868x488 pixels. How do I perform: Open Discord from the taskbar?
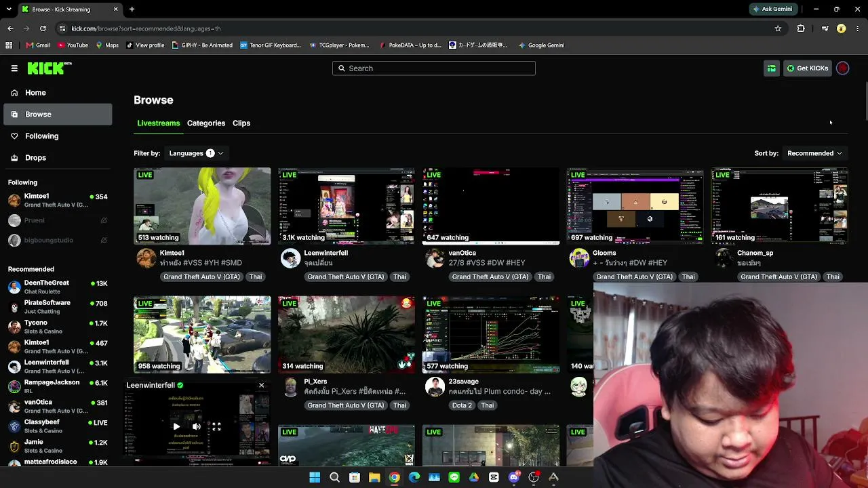pyautogui.click(x=514, y=477)
